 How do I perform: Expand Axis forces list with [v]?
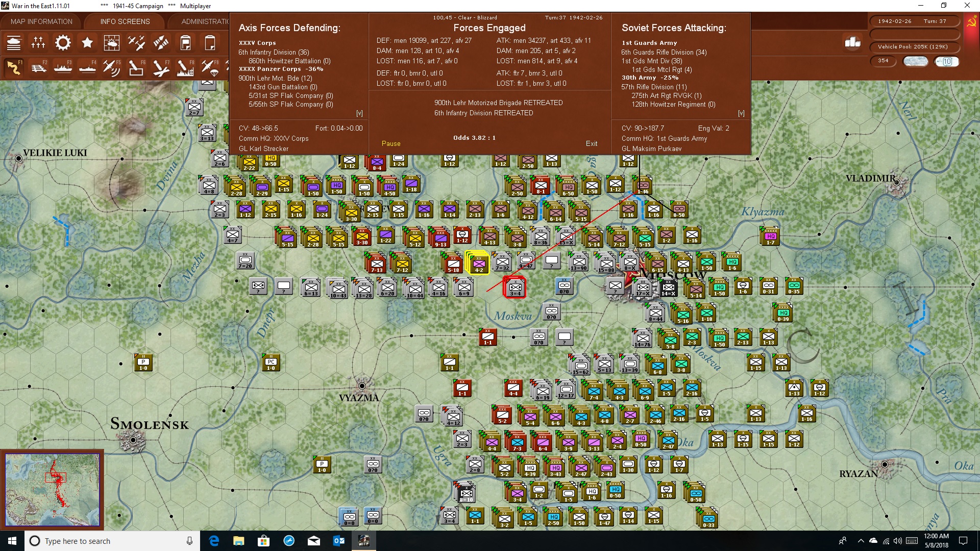click(x=359, y=113)
